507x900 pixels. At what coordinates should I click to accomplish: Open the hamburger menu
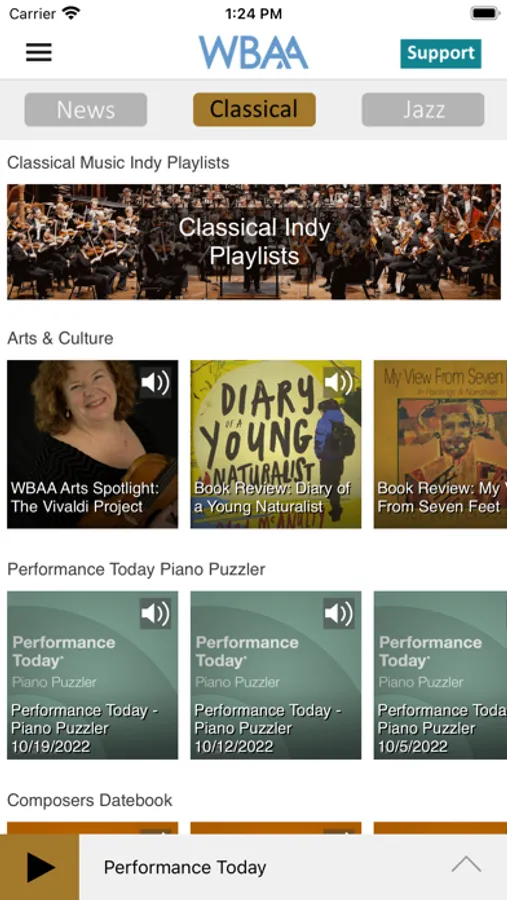[38, 53]
